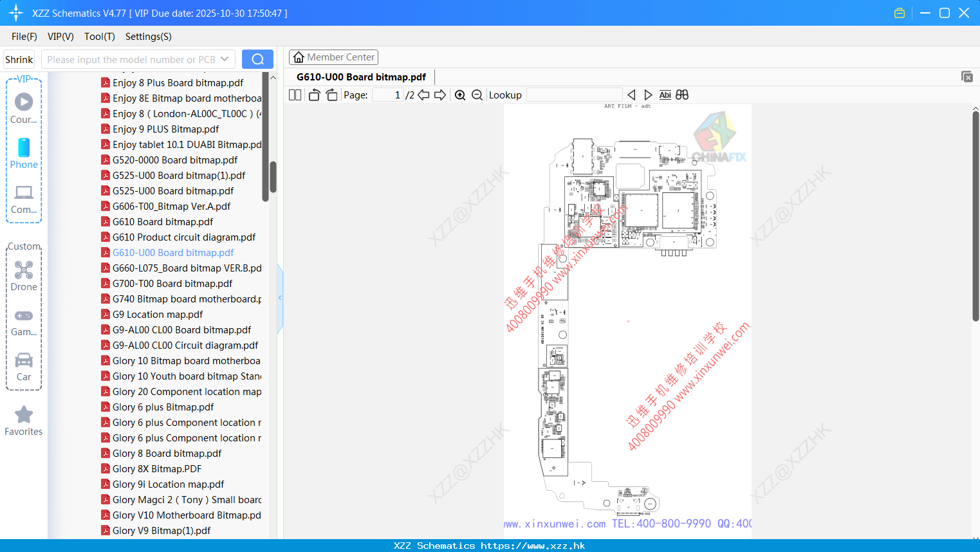
Task: Open G610 Board bitmap.pdf
Action: click(x=163, y=222)
